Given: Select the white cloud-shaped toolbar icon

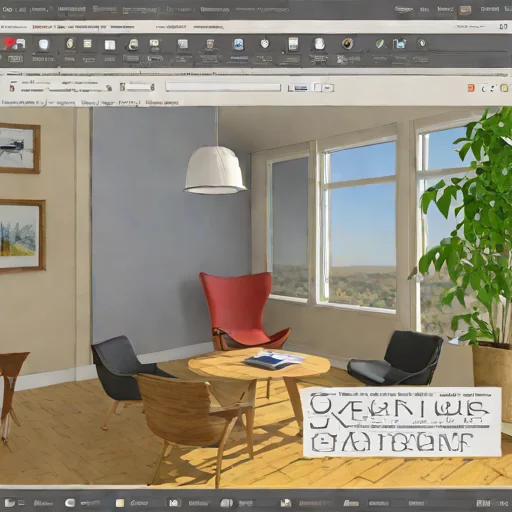Looking at the screenshot, I should 319,44.
